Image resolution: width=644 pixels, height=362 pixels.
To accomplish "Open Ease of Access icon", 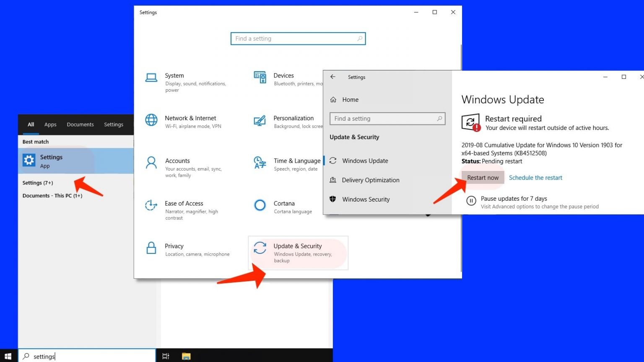I will click(x=151, y=205).
